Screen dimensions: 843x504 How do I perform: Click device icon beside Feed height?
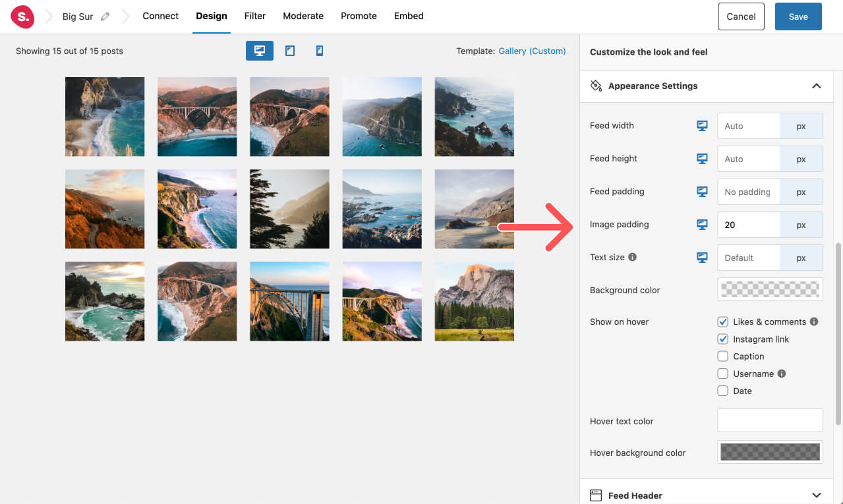point(703,159)
